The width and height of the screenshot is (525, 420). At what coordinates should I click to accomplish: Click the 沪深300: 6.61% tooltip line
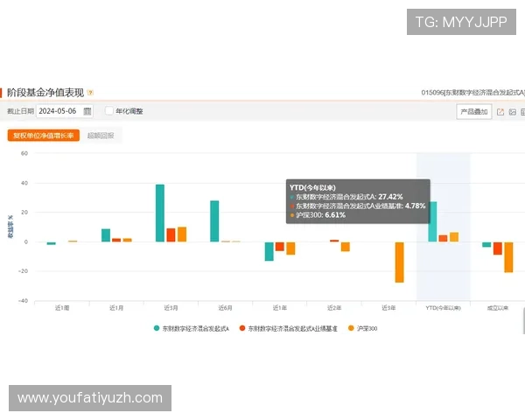[318, 215]
